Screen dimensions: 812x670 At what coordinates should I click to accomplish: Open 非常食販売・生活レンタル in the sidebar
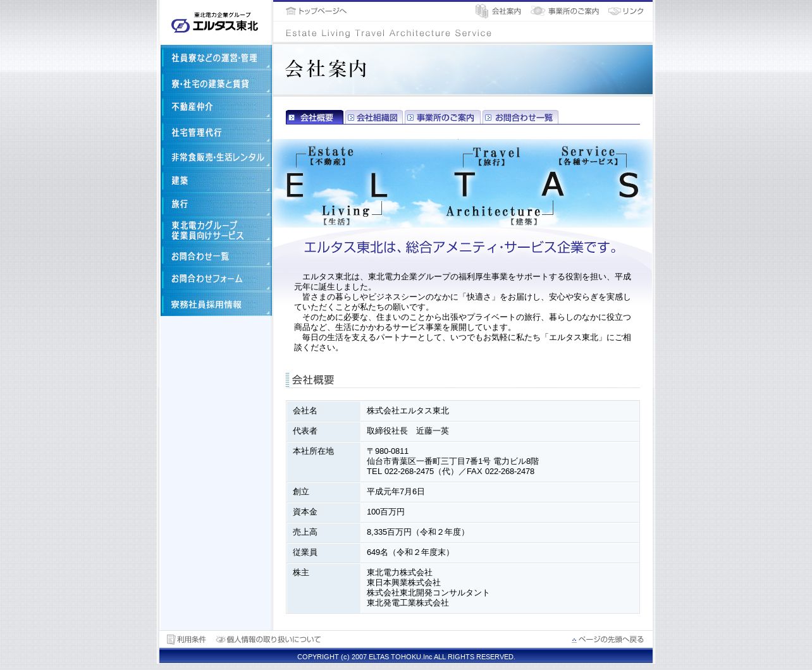(216, 156)
